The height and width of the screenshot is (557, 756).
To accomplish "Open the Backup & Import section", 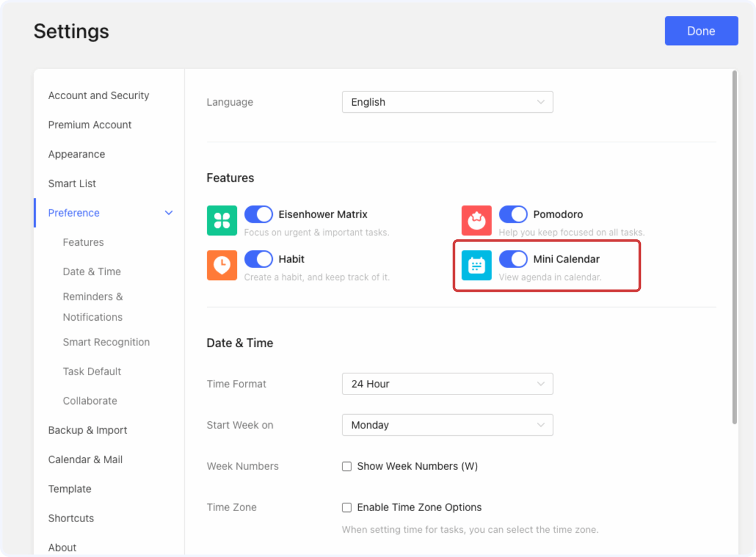I will [87, 430].
